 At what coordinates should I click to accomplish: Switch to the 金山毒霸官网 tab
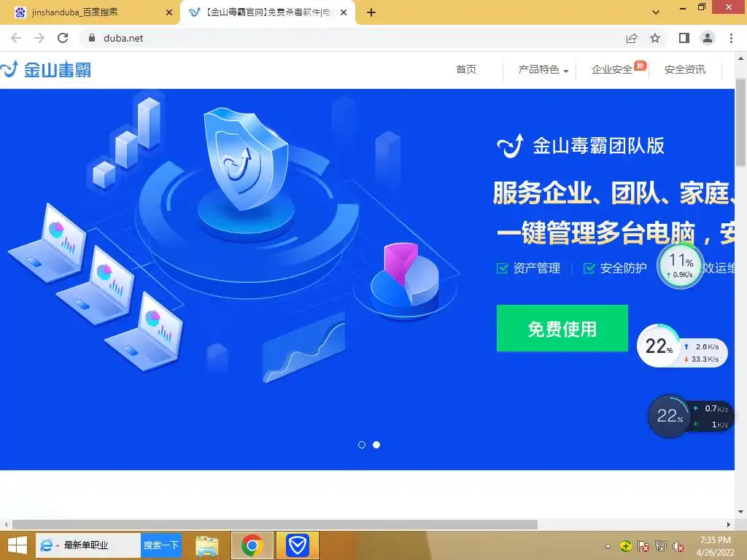click(x=267, y=12)
